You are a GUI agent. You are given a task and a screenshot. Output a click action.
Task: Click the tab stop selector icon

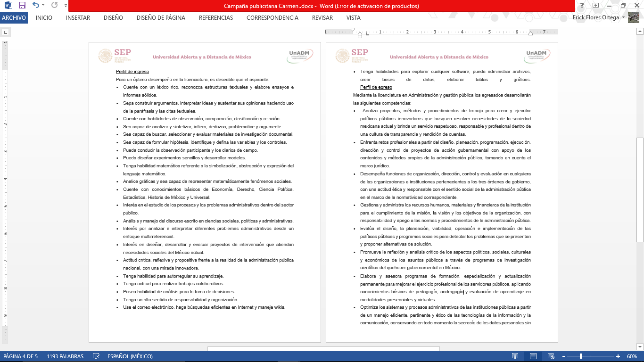(x=6, y=33)
